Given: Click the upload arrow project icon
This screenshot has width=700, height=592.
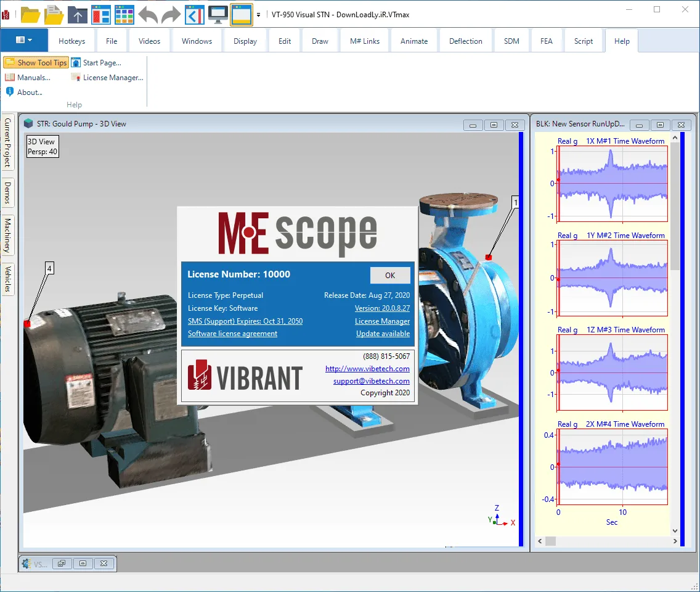Looking at the screenshot, I should pos(78,15).
